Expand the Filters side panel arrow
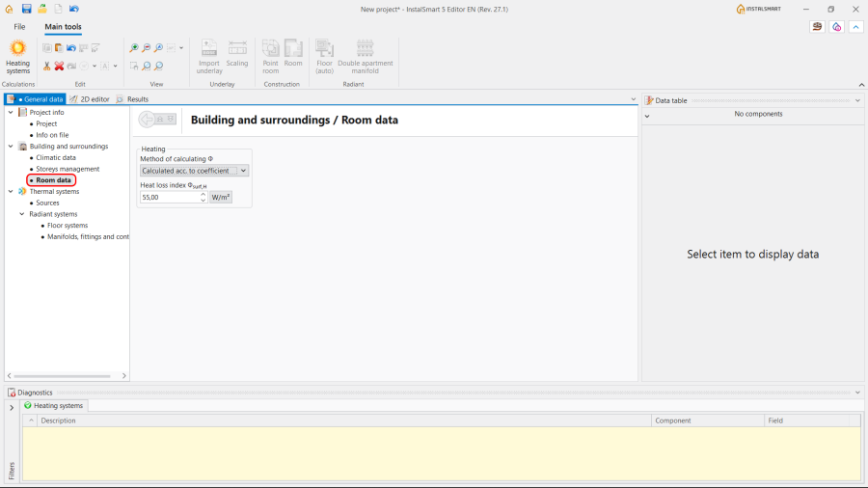Viewport: 868px width, 488px height. (x=12, y=408)
